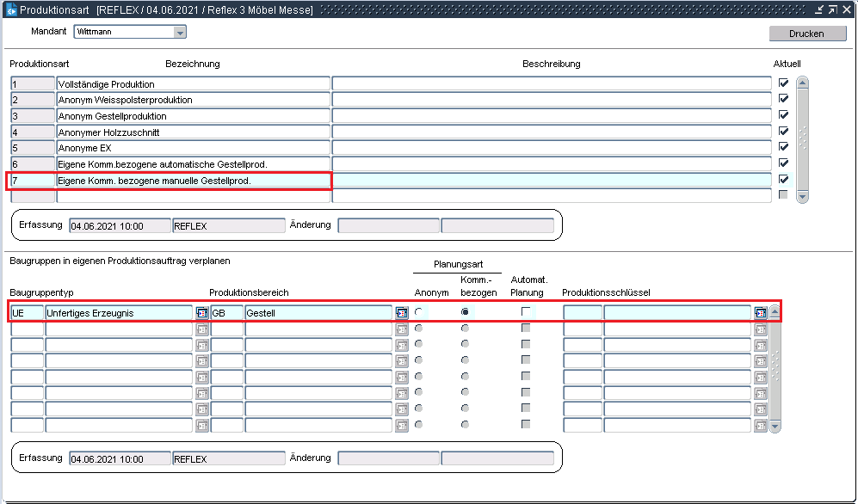Click scroll-up arrow of Baugruppen table
The height and width of the screenshot is (504, 858).
click(775, 312)
